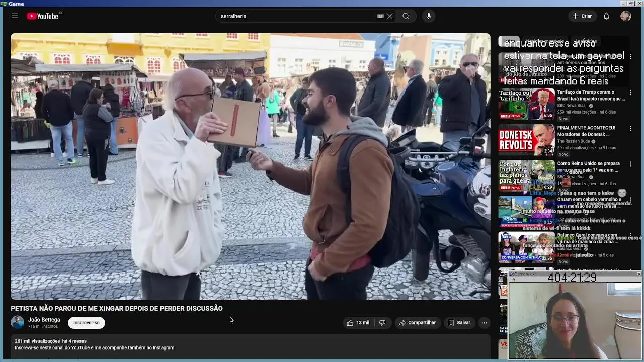This screenshot has width=644, height=362.
Task: Open the Tarifaço ou tarifinho thumbnail
Action: pos(526,104)
